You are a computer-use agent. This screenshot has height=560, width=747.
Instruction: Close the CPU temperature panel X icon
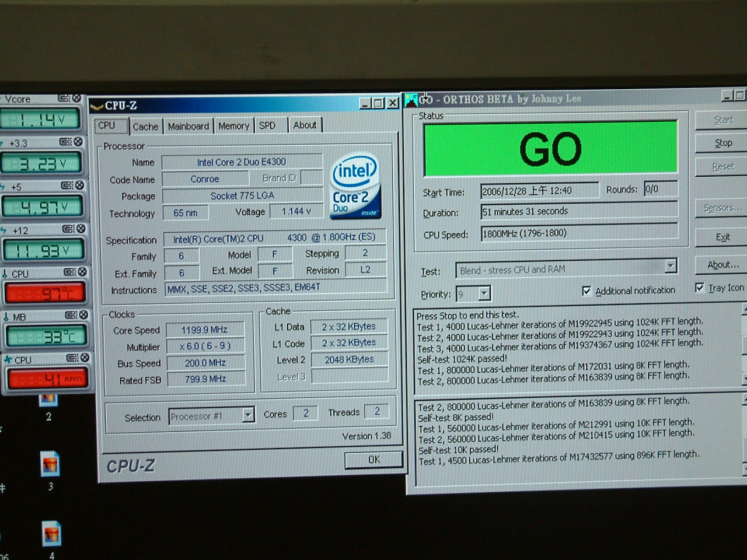pyautogui.click(x=82, y=272)
